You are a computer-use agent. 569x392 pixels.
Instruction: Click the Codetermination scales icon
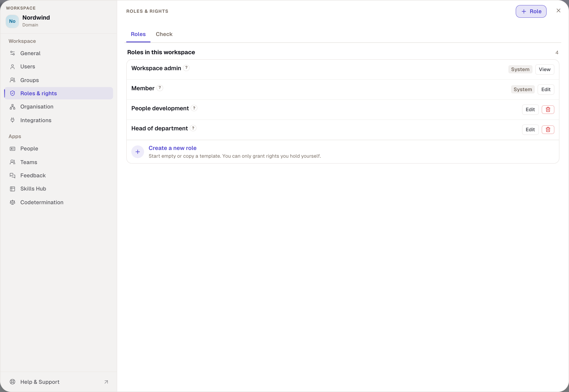coord(13,202)
